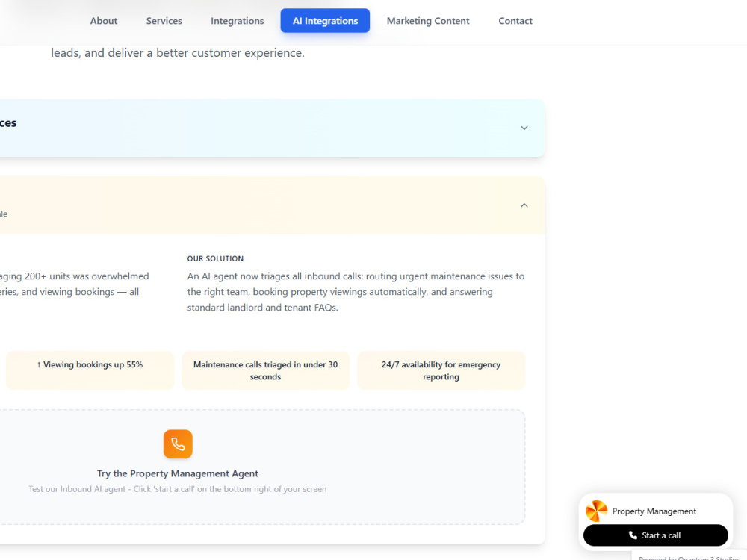The height and width of the screenshot is (560, 747).
Task: Click the 'An AI agent now triages' paragraph
Action: point(356,291)
